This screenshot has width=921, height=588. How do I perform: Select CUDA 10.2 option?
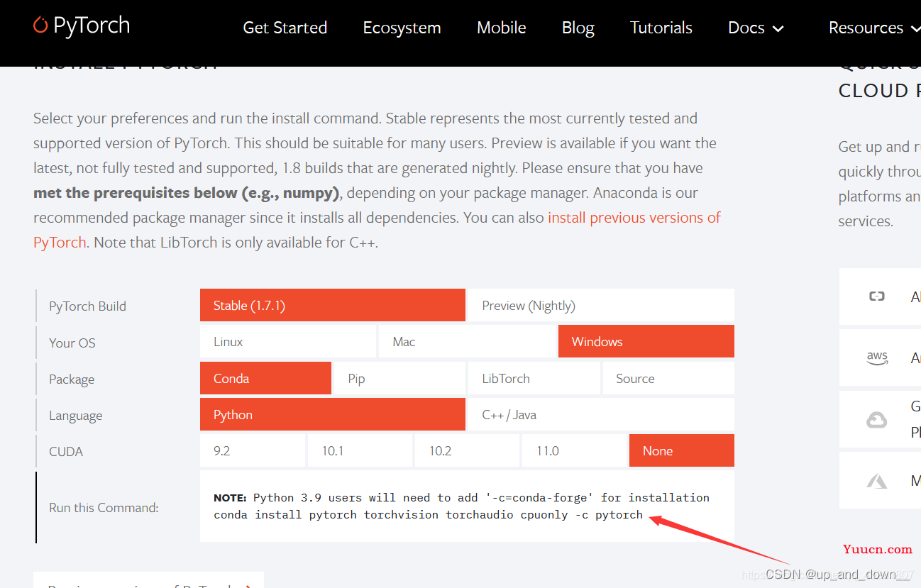(467, 450)
